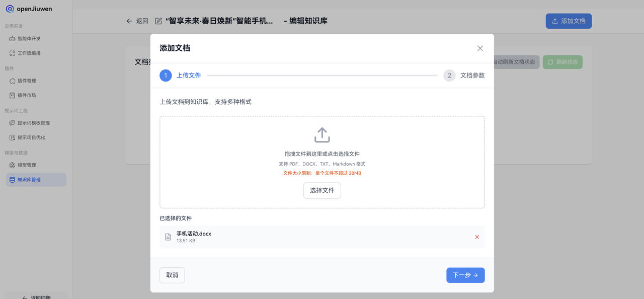The width and height of the screenshot is (644, 299).
Task: Click the upload icon inside the 添加文档 button
Action: (x=555, y=21)
